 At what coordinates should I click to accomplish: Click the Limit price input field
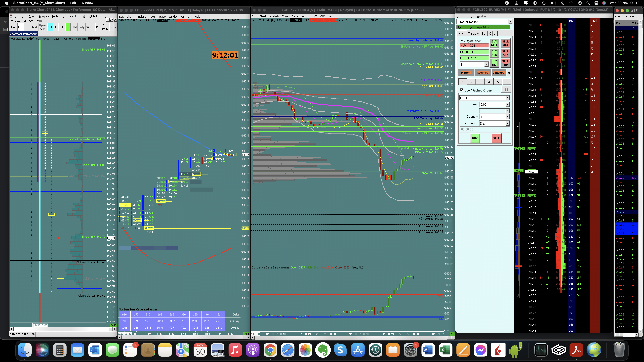(492, 104)
